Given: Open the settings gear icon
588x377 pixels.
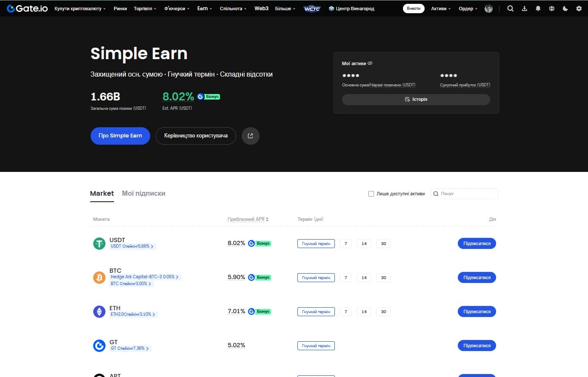Looking at the screenshot, I should click(x=579, y=9).
